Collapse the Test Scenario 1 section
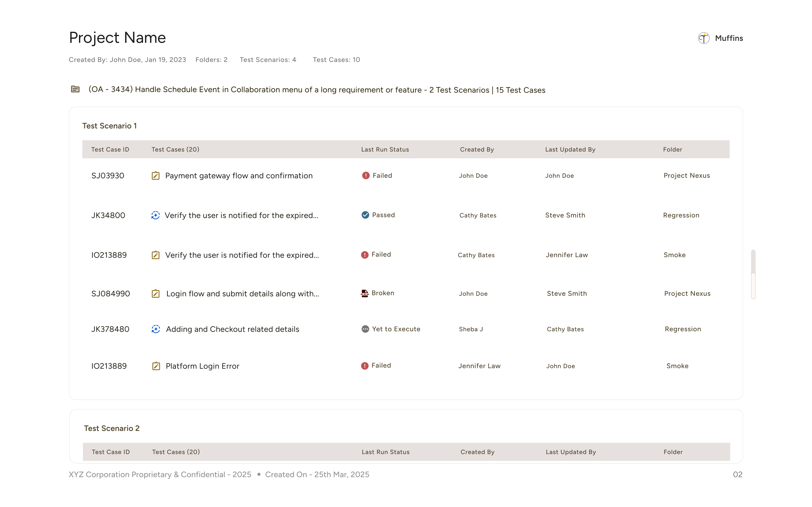 (110, 126)
